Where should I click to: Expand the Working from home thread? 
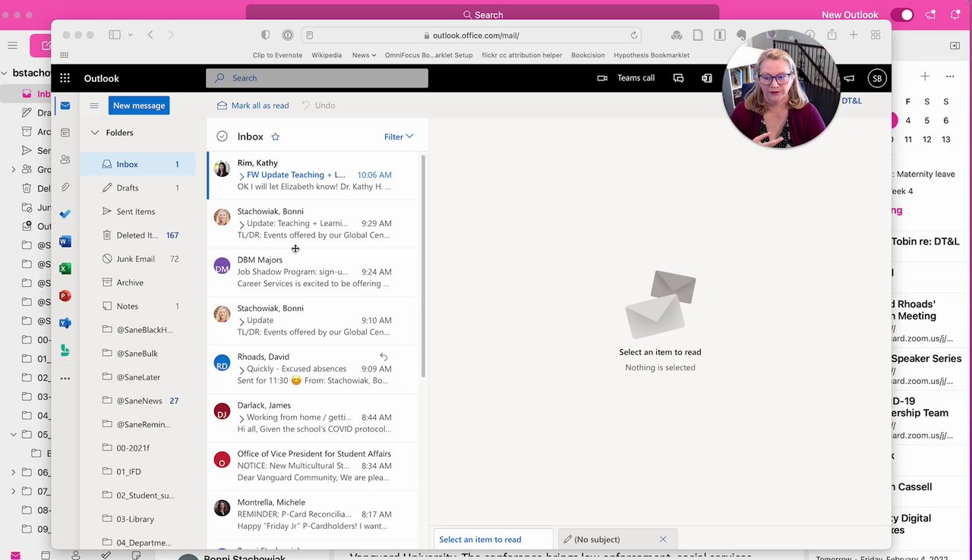(x=241, y=418)
